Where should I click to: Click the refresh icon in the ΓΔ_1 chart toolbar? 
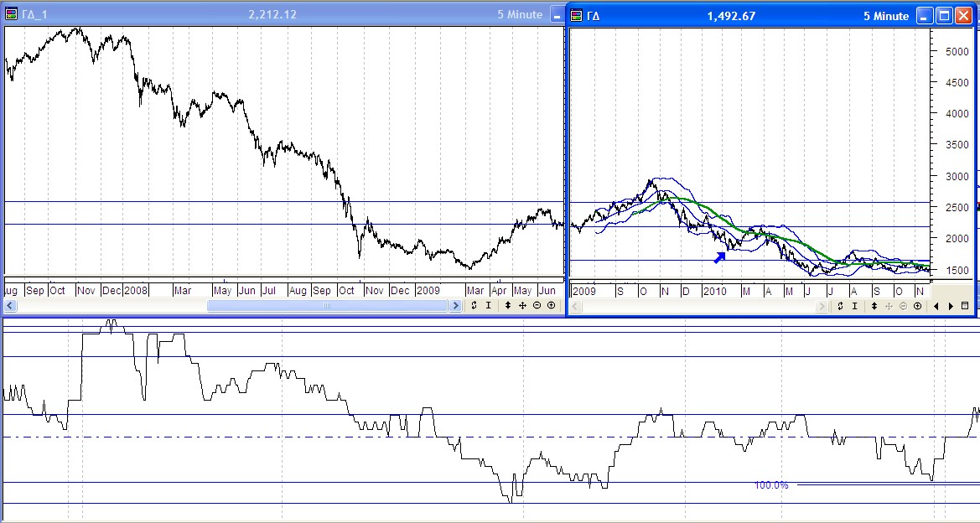474,306
